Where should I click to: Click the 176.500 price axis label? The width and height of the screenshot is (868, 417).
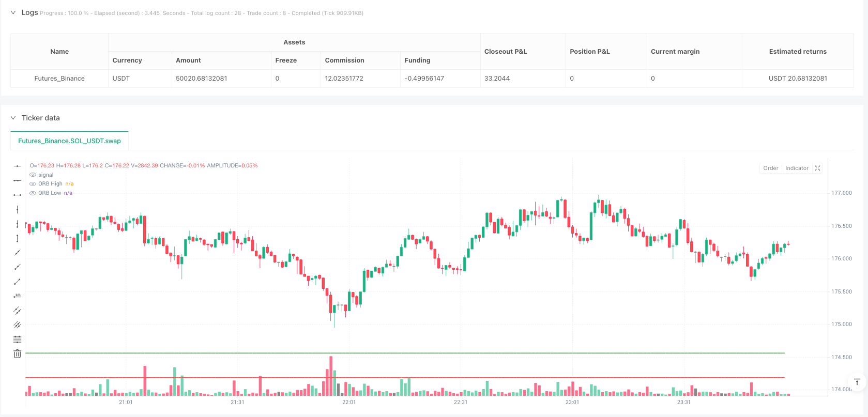842,226
